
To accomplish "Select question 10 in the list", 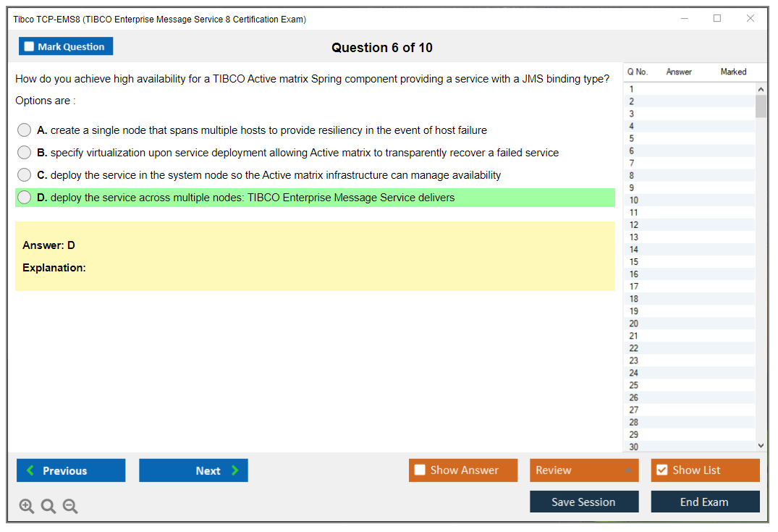I will (x=634, y=200).
